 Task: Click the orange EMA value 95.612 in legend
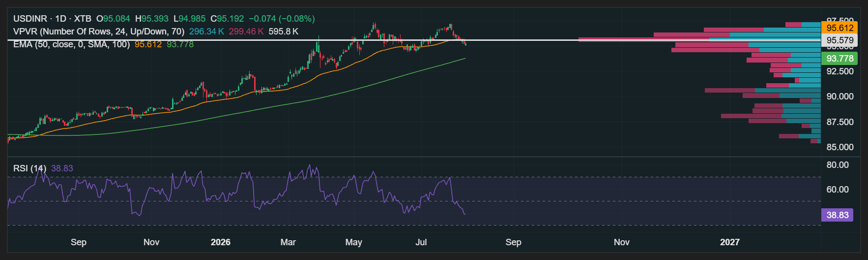click(148, 44)
